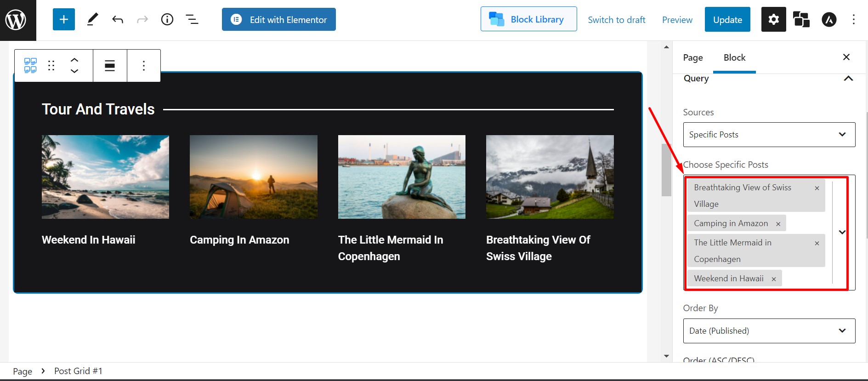Click the Post Grid block type icon
The height and width of the screenshot is (381, 868).
(30, 66)
